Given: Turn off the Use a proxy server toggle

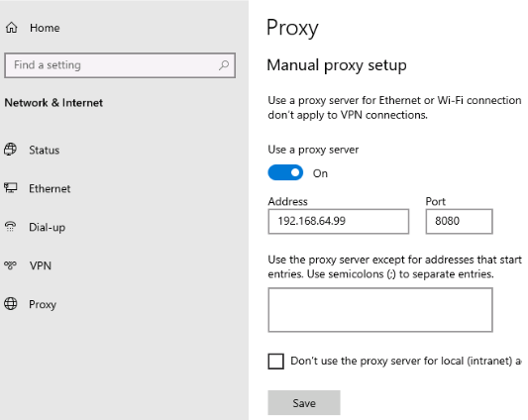Looking at the screenshot, I should tap(285, 172).
